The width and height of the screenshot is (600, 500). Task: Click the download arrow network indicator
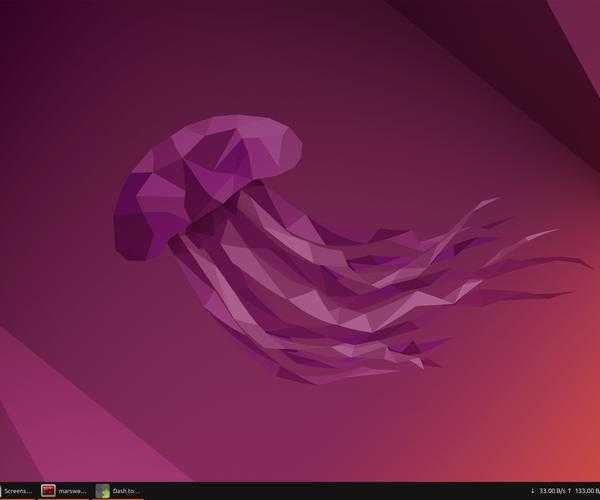coord(532,491)
